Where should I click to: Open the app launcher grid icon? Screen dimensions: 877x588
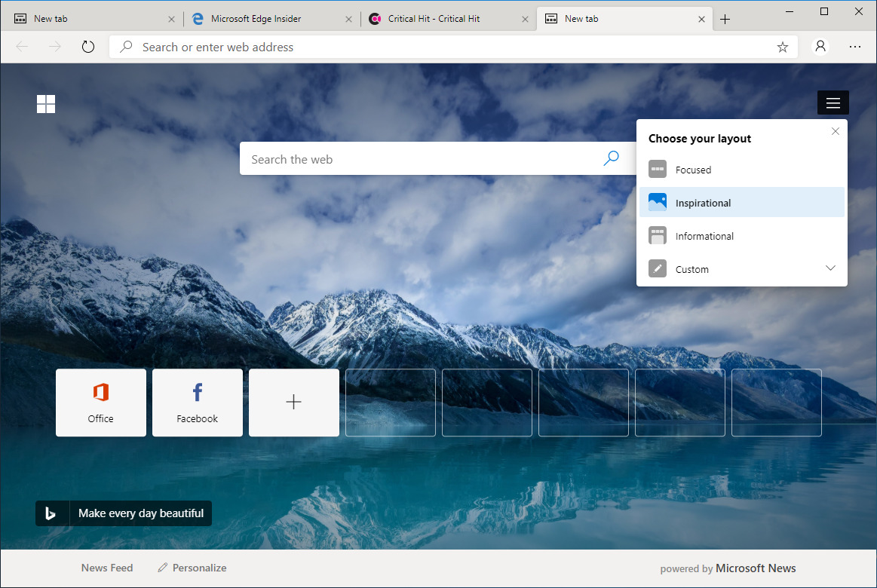(46, 104)
